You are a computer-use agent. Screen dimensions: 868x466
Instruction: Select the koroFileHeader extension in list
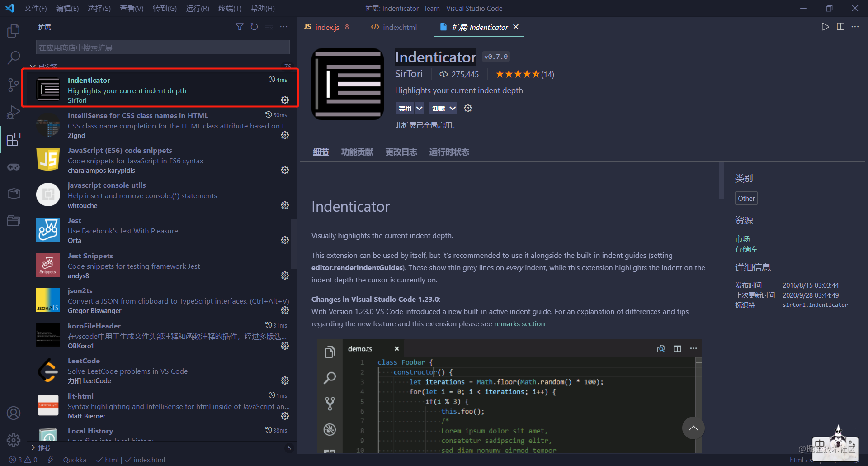[x=163, y=336]
